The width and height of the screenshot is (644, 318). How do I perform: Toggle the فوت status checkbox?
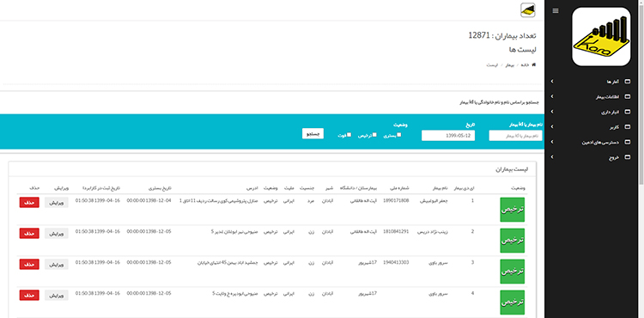(349, 134)
